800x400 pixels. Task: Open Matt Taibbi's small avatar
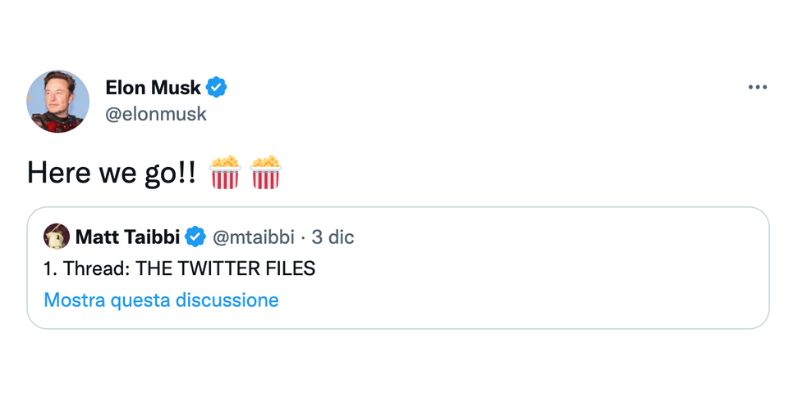pos(55,237)
